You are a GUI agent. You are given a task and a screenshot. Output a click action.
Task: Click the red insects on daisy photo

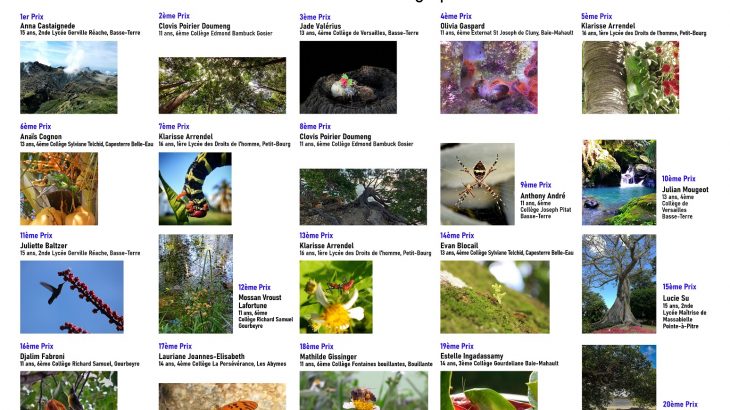(x=336, y=297)
